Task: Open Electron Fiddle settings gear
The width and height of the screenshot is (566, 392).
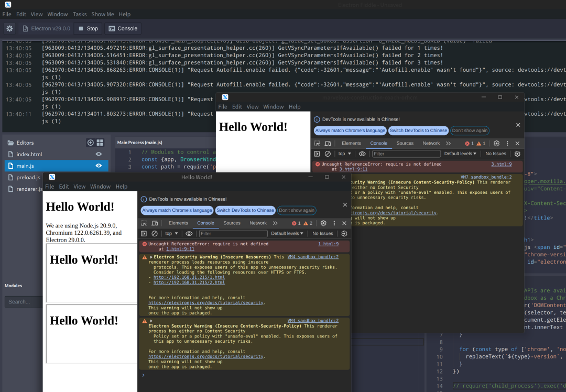Action: (10, 28)
